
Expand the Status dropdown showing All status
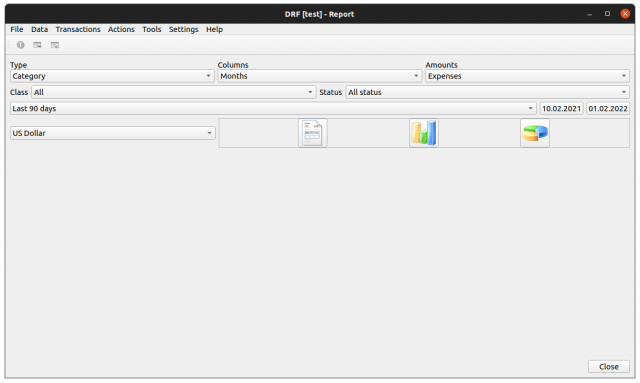coord(487,92)
